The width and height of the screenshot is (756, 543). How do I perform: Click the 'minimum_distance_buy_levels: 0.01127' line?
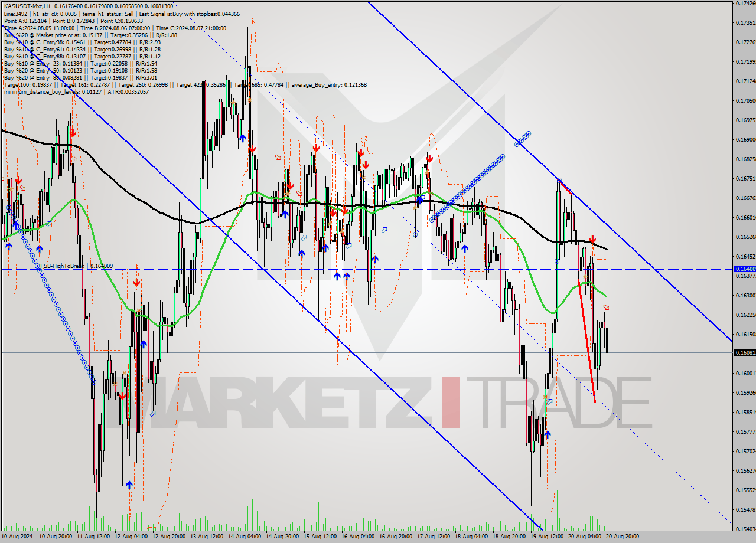click(76, 91)
